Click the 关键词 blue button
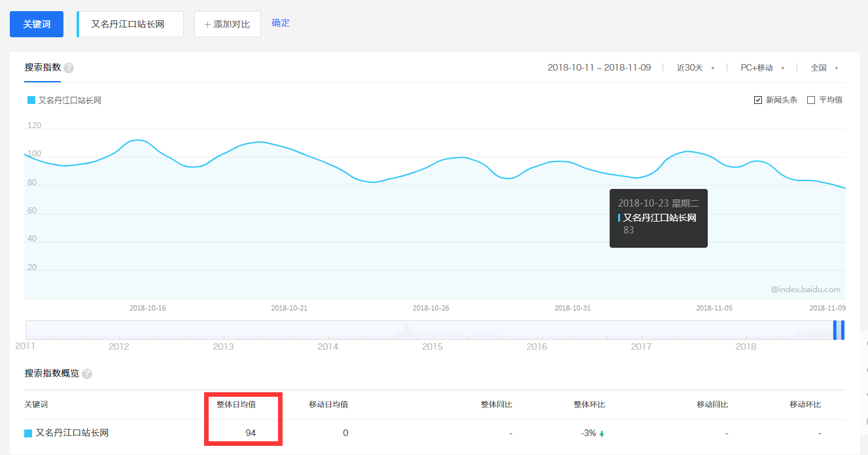 point(37,24)
